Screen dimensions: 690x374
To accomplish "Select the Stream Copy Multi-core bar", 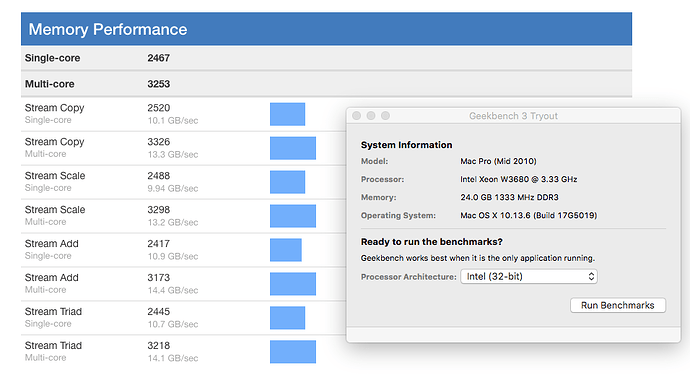I will [293, 148].
